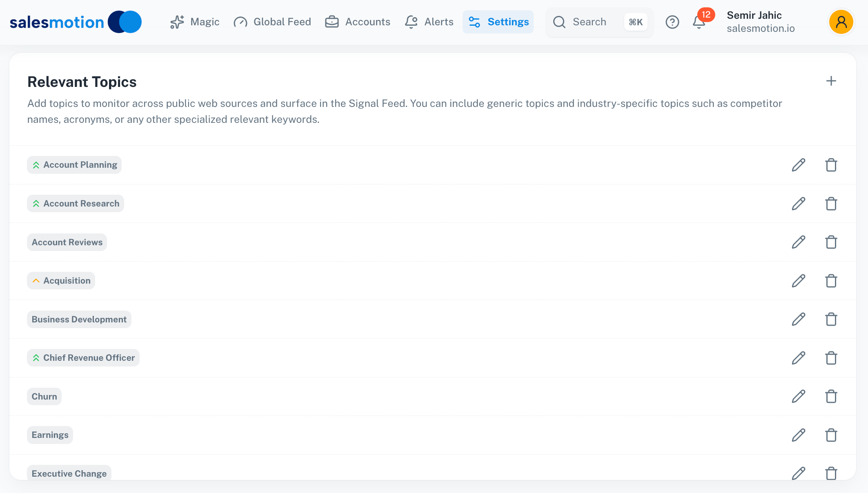The width and height of the screenshot is (868, 493).
Task: Delete the Business Development topic
Action: [x=831, y=320]
